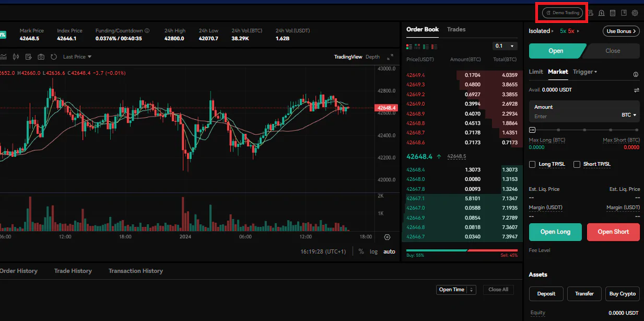Image resolution: width=644 pixels, height=321 pixels.
Task: Open the calculator icon in top bar
Action: (x=613, y=13)
